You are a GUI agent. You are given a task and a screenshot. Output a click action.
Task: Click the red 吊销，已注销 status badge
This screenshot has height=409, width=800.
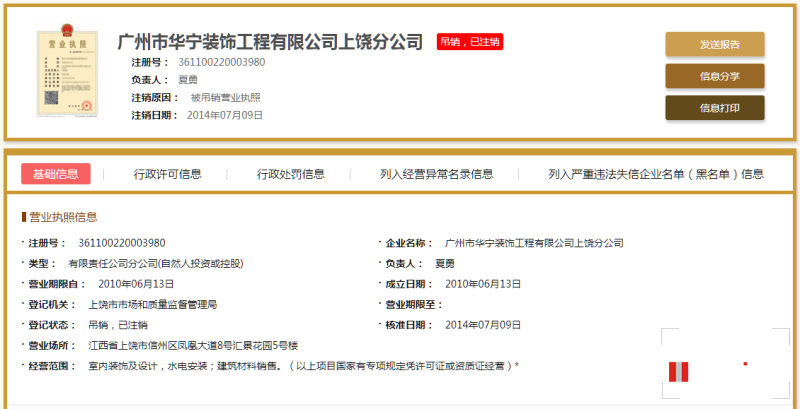469,42
